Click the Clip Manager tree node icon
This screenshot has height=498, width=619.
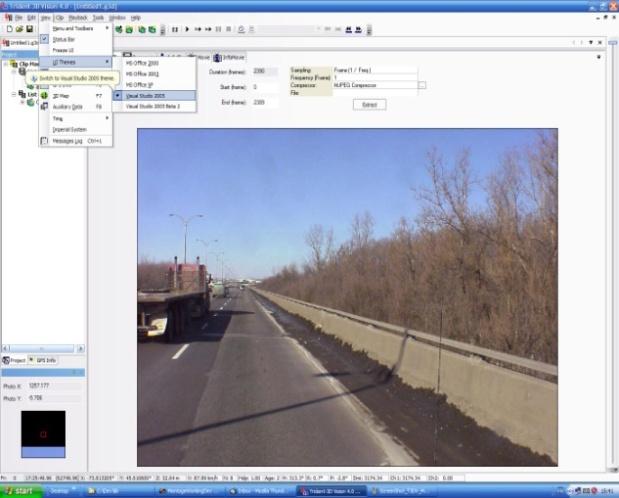coord(14,64)
